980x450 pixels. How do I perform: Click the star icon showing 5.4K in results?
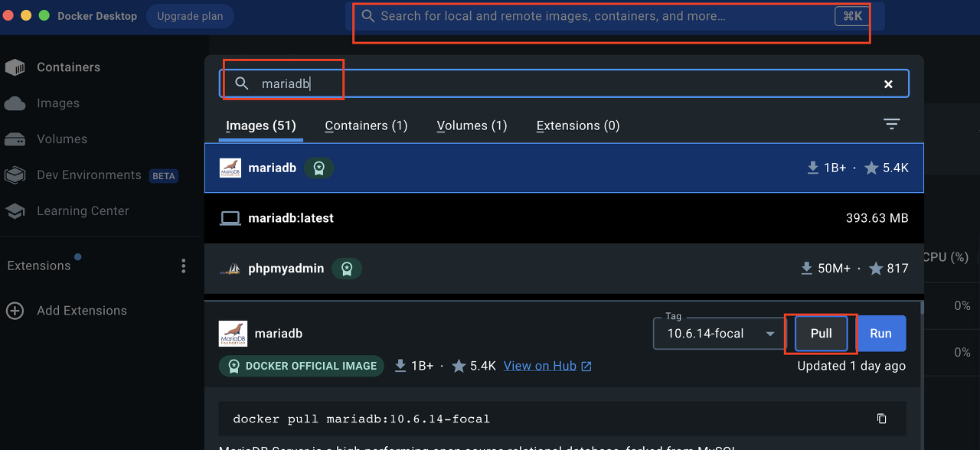click(x=871, y=168)
